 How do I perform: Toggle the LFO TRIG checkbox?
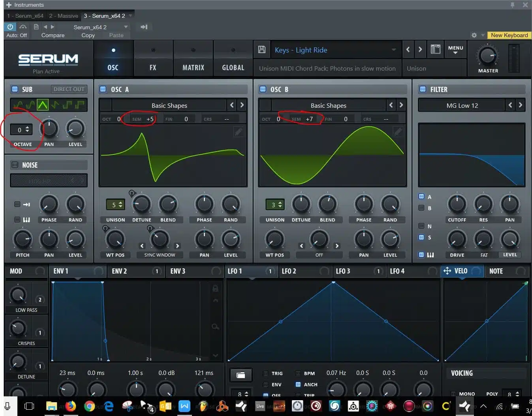click(x=266, y=373)
